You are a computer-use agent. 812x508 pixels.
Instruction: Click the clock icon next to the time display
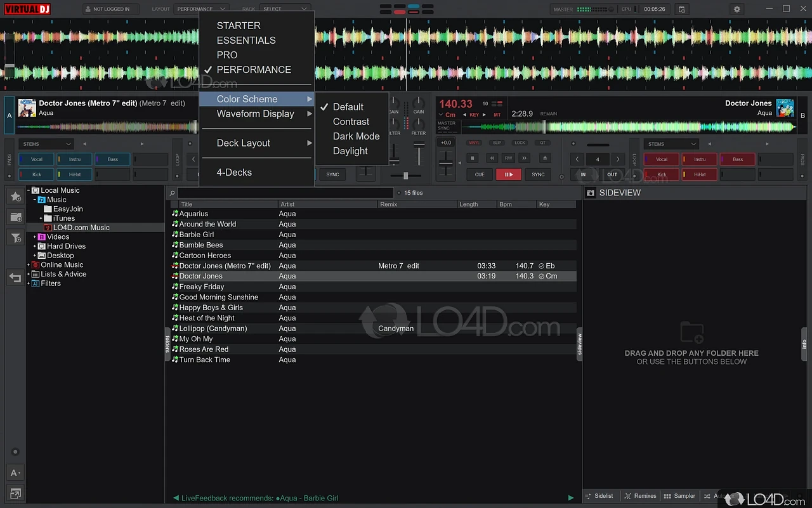click(681, 10)
